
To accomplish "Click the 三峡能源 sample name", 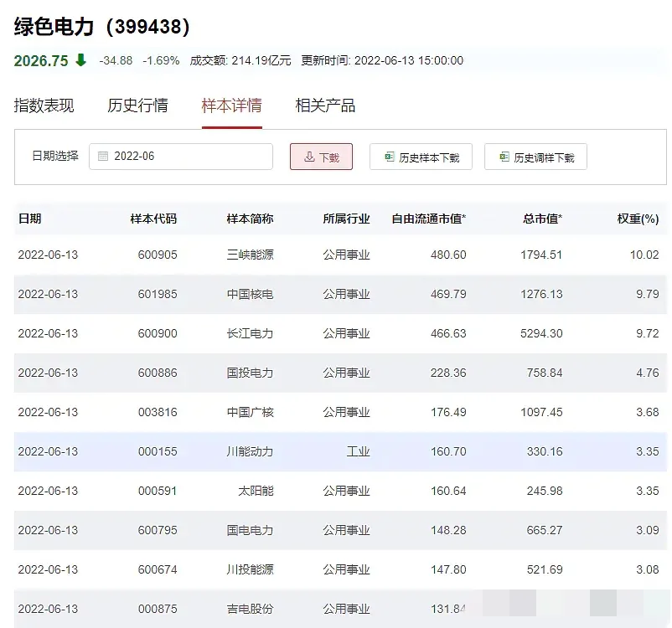I will tap(250, 255).
